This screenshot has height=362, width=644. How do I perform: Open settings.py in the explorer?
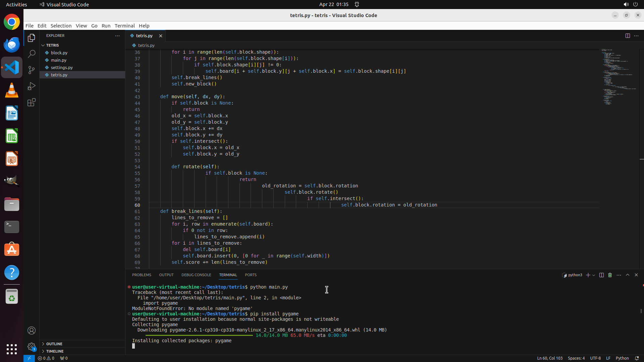click(62, 67)
